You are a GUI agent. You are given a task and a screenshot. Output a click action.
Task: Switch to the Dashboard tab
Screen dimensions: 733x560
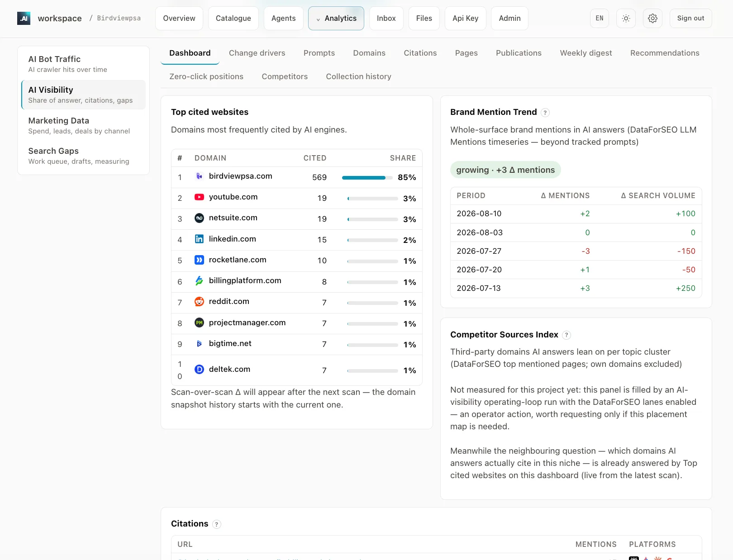click(190, 53)
